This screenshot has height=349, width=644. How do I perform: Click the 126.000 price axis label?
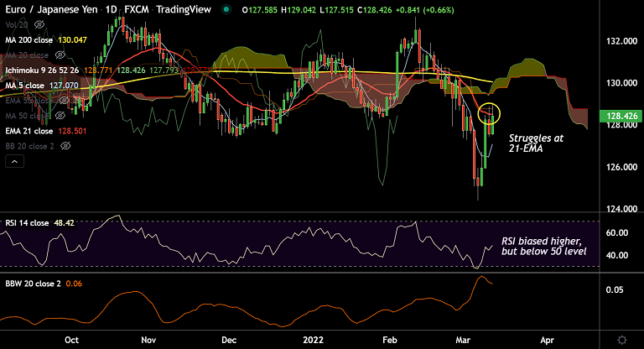pyautogui.click(x=622, y=167)
